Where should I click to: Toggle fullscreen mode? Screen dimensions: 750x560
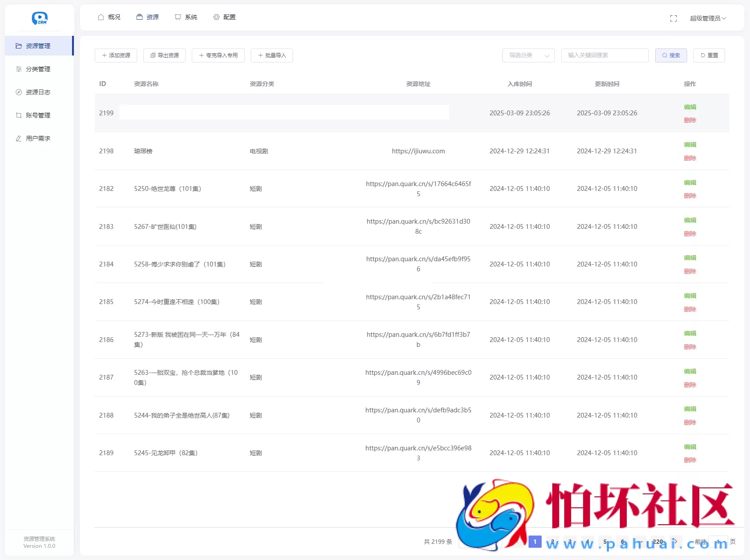pos(674,18)
